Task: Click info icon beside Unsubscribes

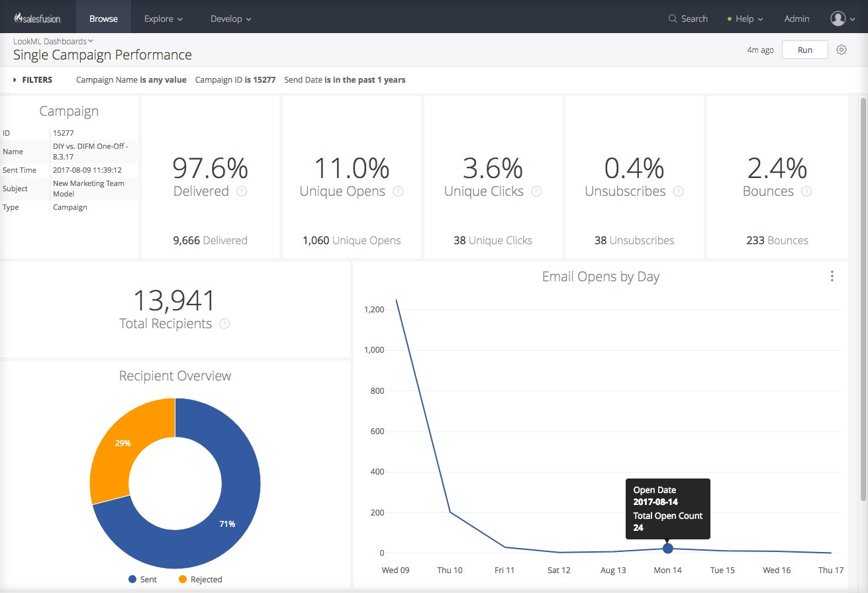Action: point(679,191)
